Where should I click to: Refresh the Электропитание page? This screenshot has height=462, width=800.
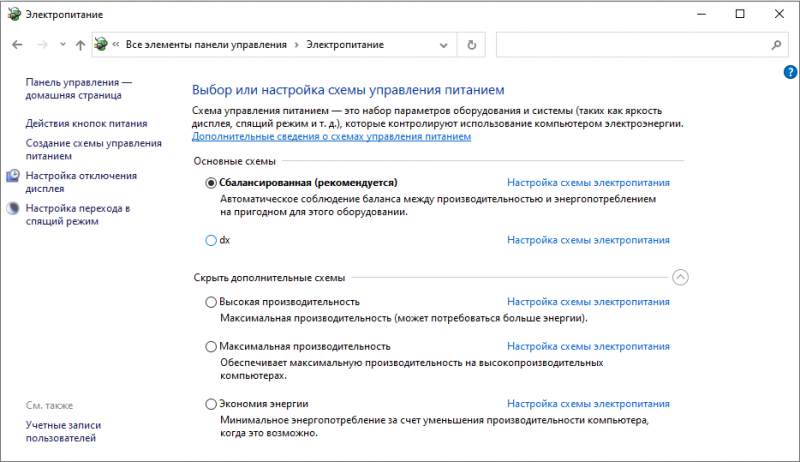pyautogui.click(x=471, y=45)
